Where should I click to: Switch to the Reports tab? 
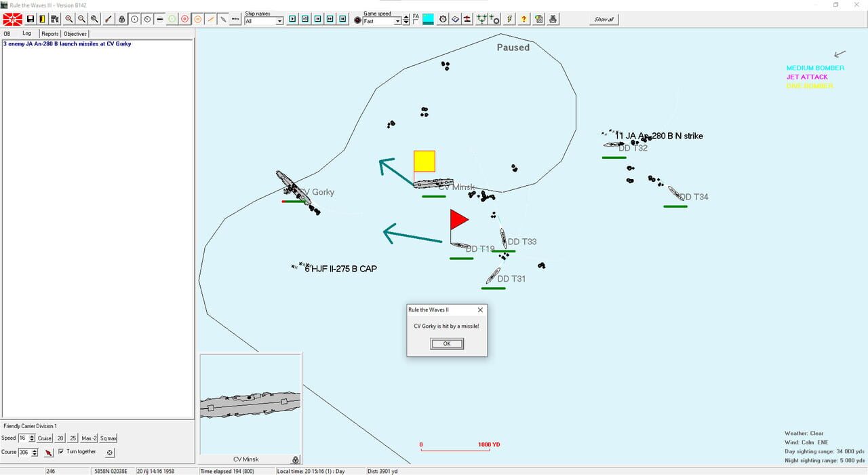tap(50, 33)
